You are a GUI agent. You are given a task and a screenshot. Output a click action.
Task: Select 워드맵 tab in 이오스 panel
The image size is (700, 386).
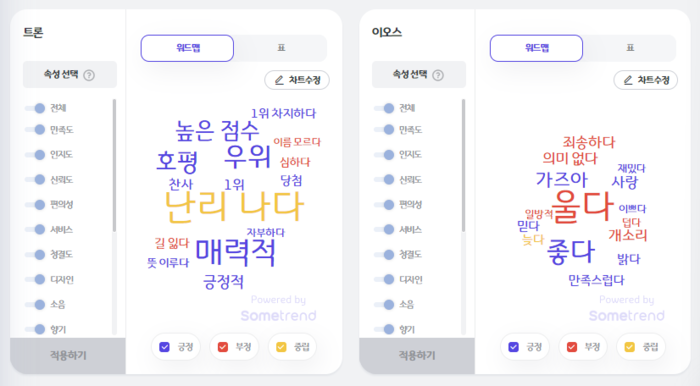pos(536,48)
